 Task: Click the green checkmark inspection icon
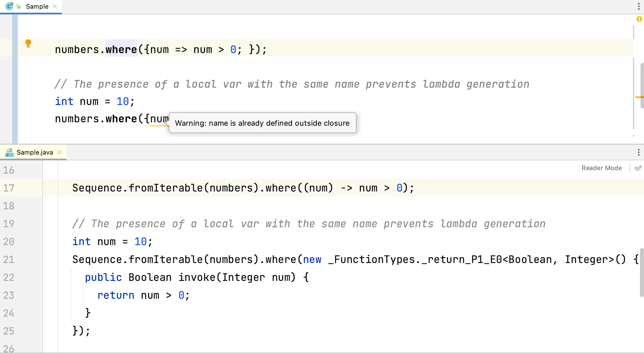pos(638,168)
